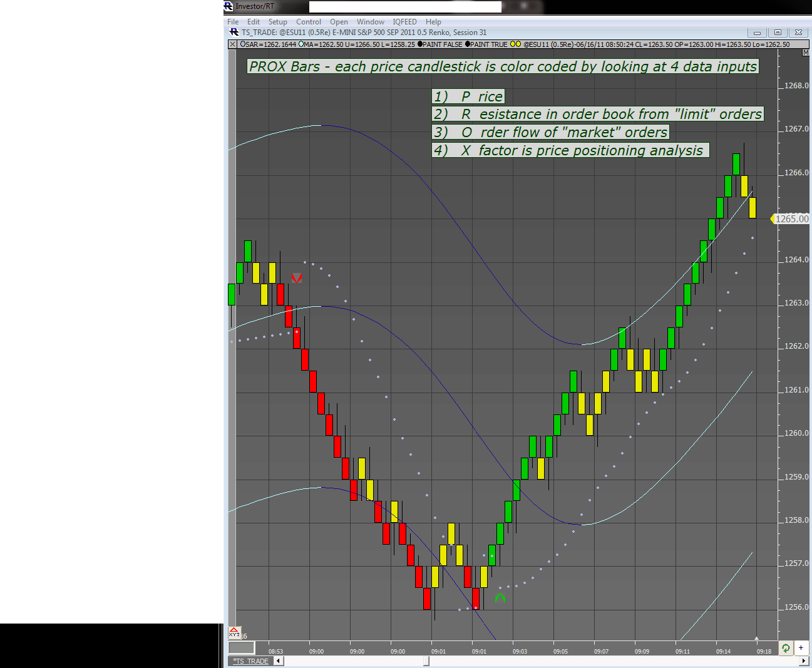Click the 1268.0 price scale label

(796, 86)
